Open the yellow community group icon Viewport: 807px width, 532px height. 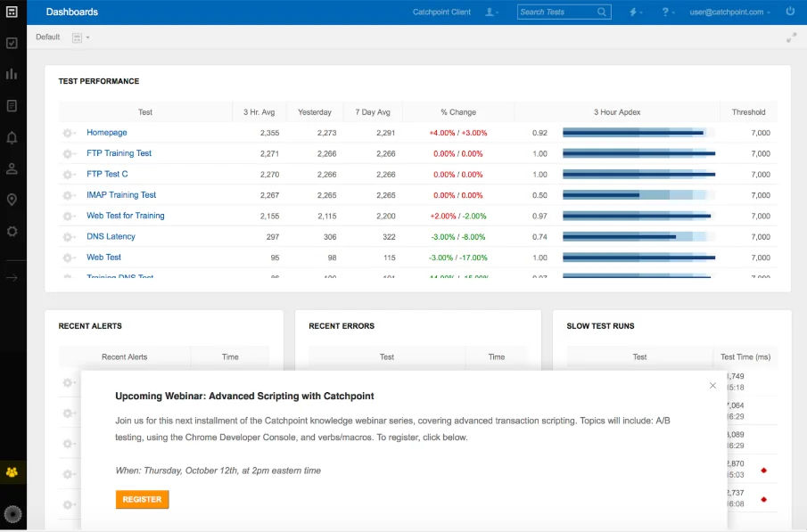click(x=12, y=471)
